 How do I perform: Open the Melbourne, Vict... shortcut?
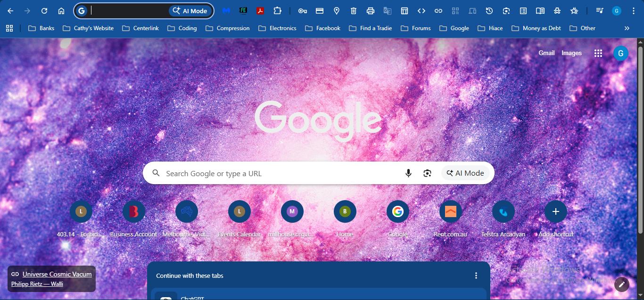pyautogui.click(x=187, y=219)
